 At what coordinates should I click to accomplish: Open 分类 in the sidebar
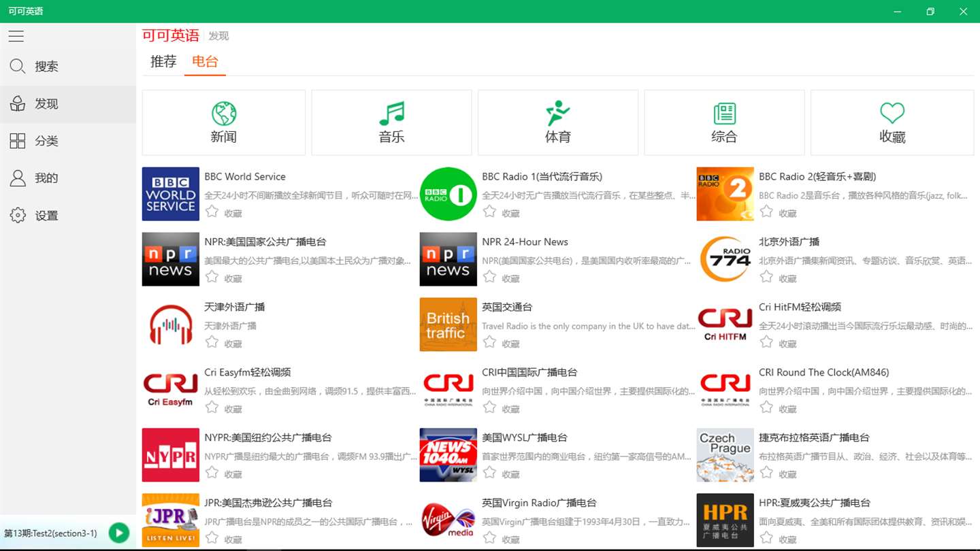click(68, 141)
